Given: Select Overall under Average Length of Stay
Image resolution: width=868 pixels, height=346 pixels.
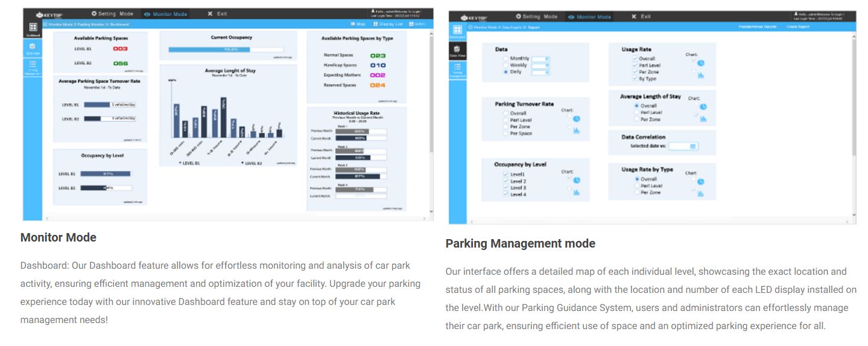Looking at the screenshot, I should coord(636,106).
